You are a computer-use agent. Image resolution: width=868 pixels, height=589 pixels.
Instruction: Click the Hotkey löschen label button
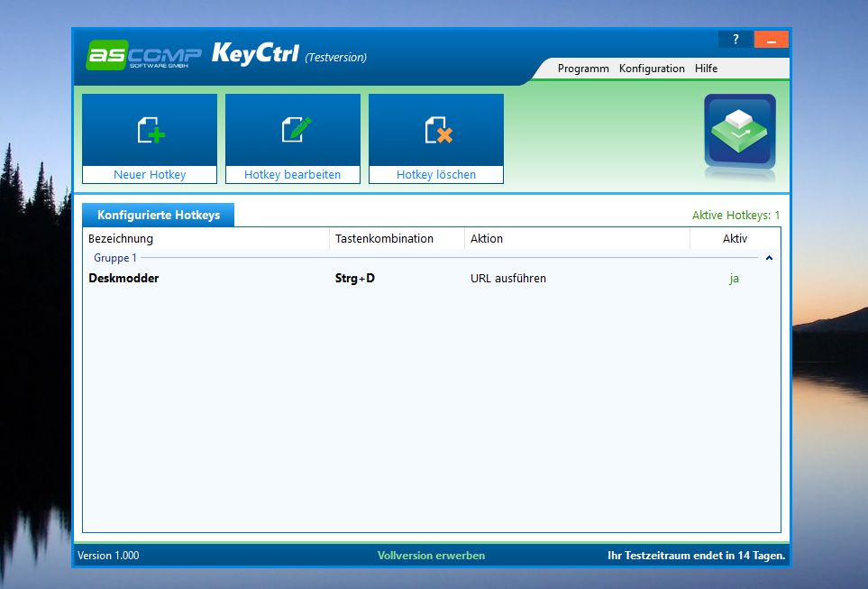click(x=436, y=175)
